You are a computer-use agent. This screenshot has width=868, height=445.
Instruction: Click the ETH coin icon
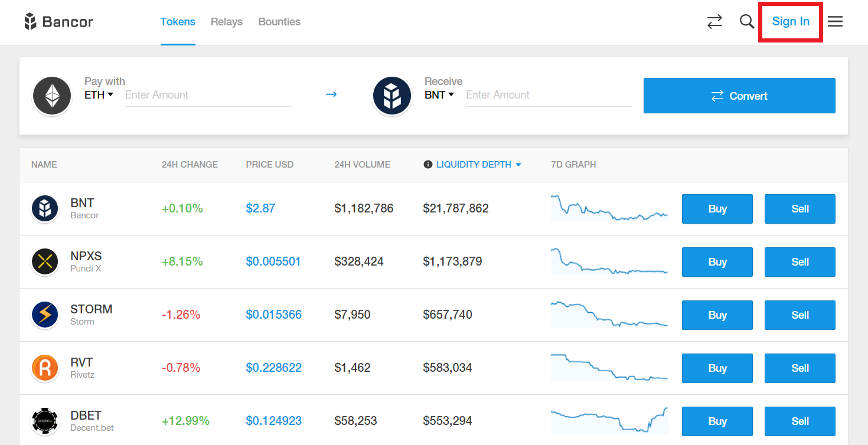52,96
